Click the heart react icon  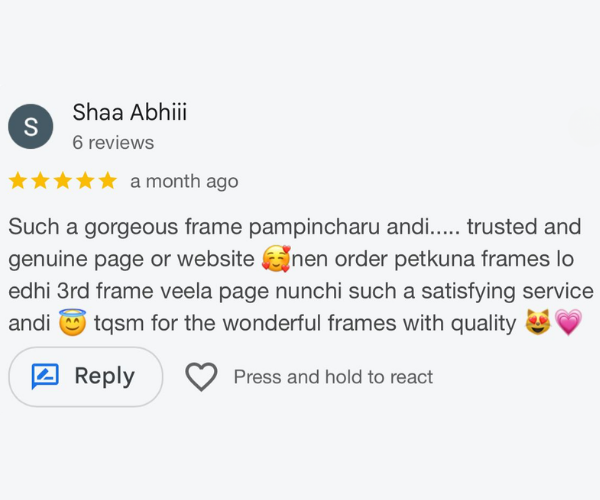(202, 377)
